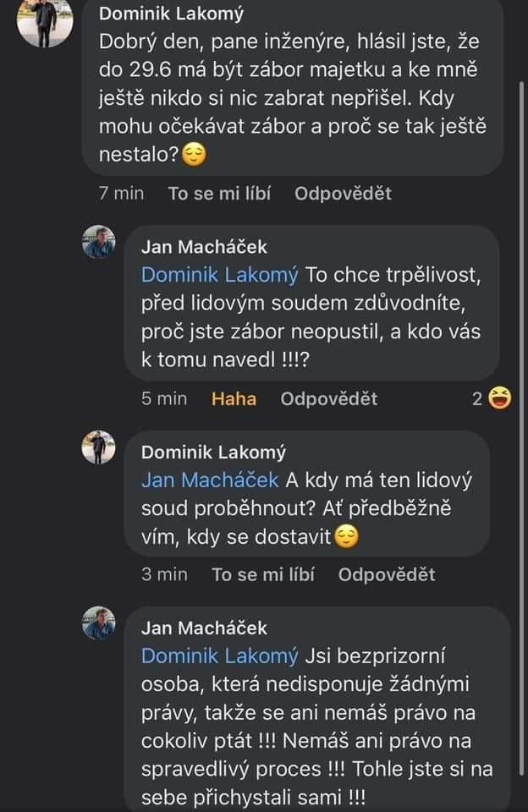Toggle the "Haha" reaction on Jan's reply
Image resolution: width=528 pixels, height=812 pixels.
point(234,398)
